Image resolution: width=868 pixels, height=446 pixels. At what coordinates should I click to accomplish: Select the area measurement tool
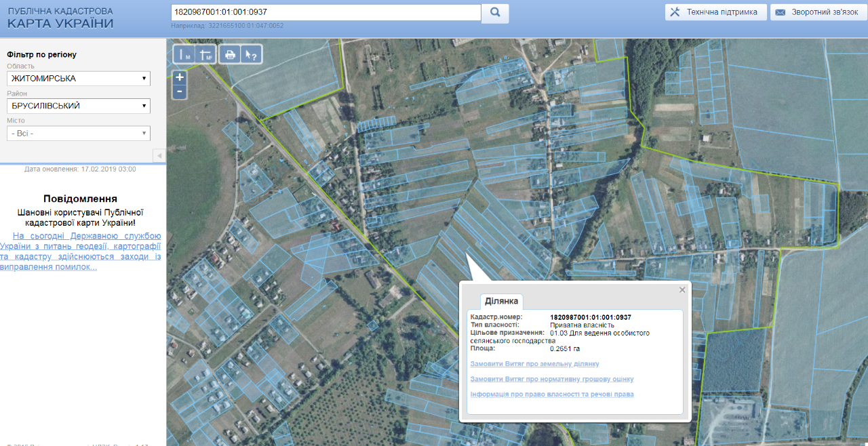click(x=205, y=55)
